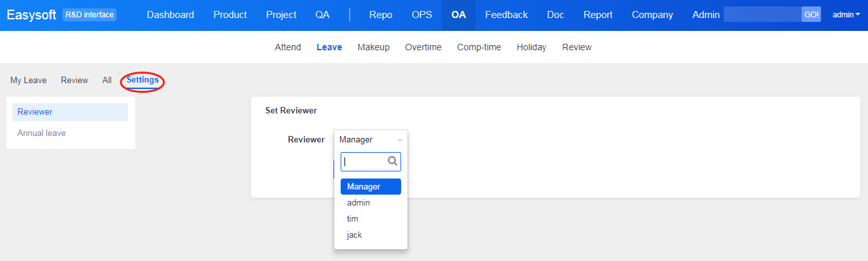Click the GO! search button
Screen dimensions: 868x261
click(811, 15)
